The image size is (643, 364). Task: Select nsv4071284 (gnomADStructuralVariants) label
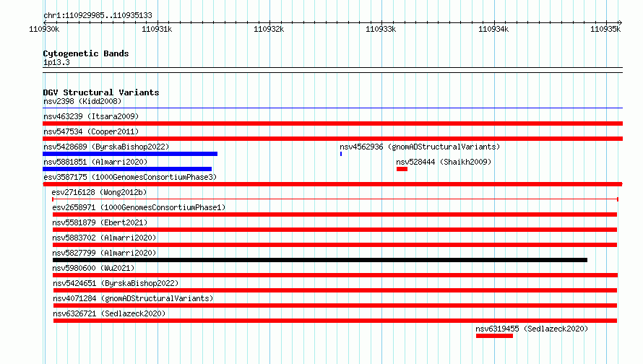[133, 298]
